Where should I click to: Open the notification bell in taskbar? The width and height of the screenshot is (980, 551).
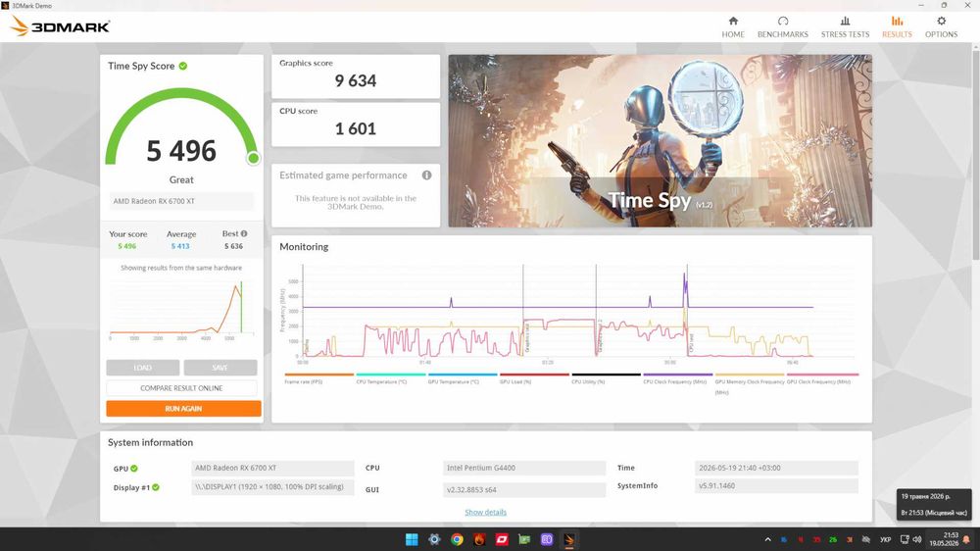click(967, 539)
